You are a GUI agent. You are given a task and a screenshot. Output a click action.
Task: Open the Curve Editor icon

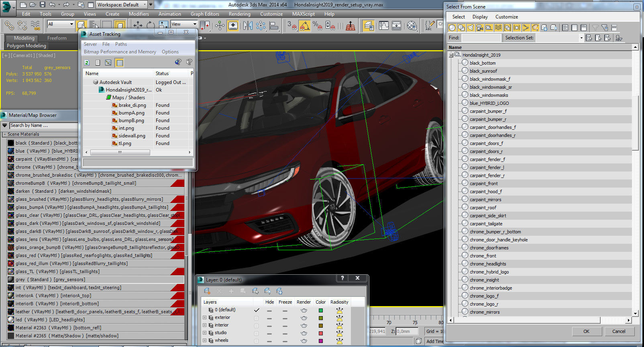coord(384,26)
